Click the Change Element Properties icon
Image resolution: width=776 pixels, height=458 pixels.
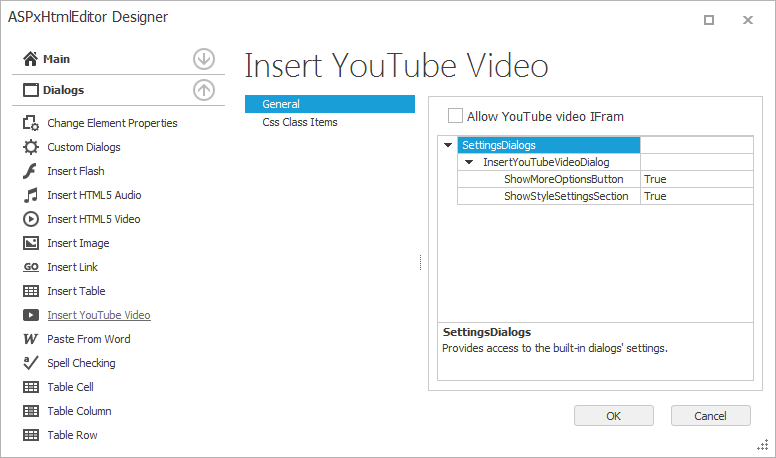[31, 123]
